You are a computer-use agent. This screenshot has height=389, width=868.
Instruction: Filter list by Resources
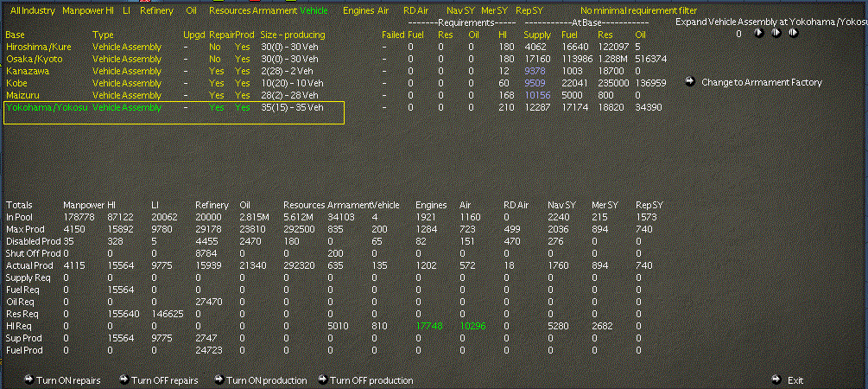[x=229, y=10]
